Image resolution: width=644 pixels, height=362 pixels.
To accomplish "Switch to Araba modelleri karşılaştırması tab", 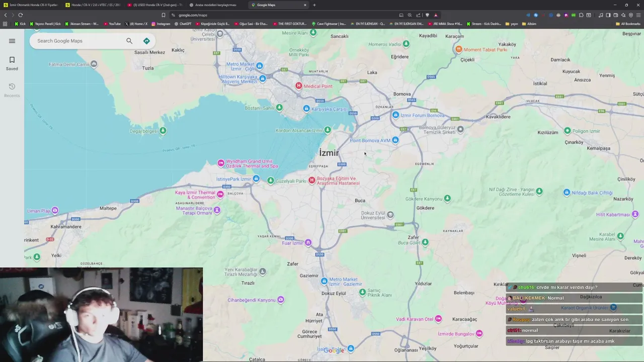I will point(217,5).
